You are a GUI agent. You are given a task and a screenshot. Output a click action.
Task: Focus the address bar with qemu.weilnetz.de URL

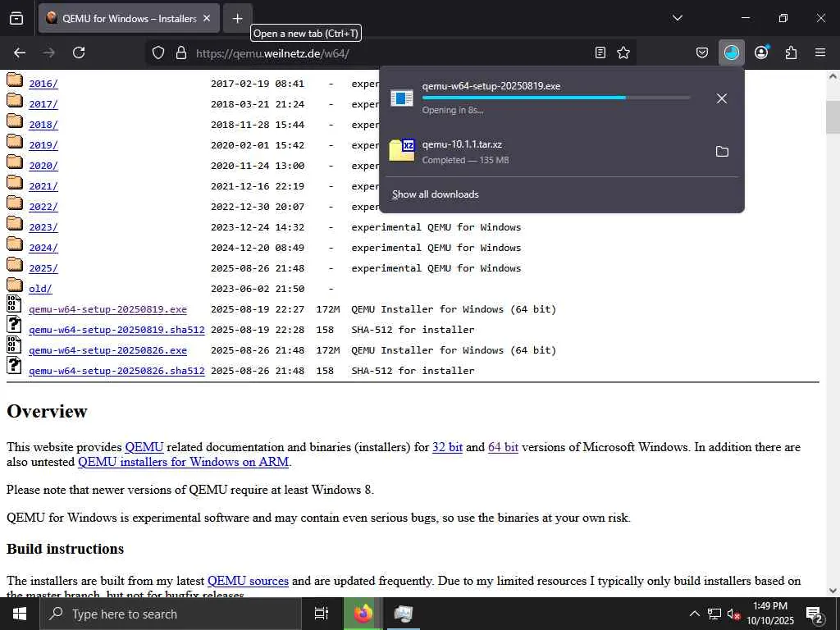(391, 53)
